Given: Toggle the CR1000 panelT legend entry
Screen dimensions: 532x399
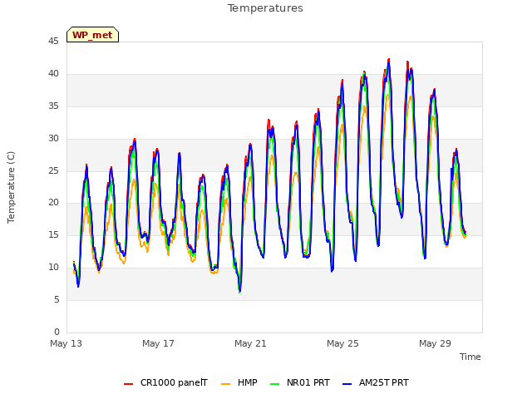Looking at the screenshot, I should (x=165, y=383).
